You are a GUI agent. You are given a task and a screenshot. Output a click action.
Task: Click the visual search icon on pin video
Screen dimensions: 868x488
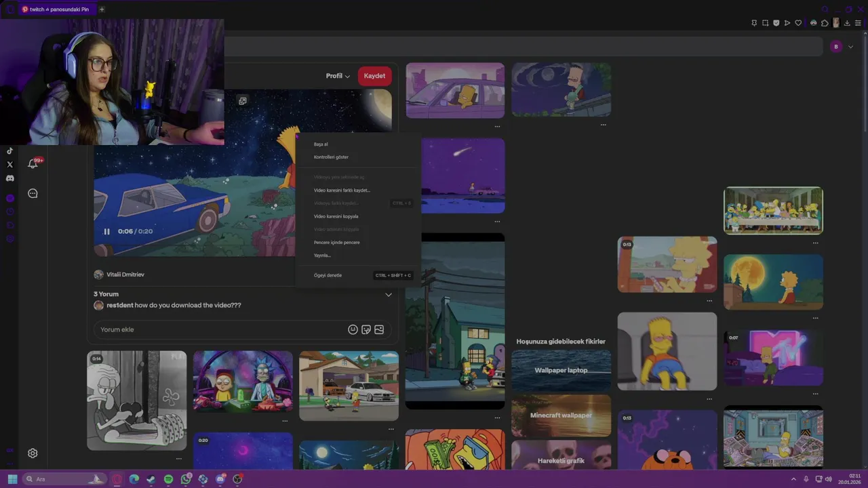[x=243, y=101]
